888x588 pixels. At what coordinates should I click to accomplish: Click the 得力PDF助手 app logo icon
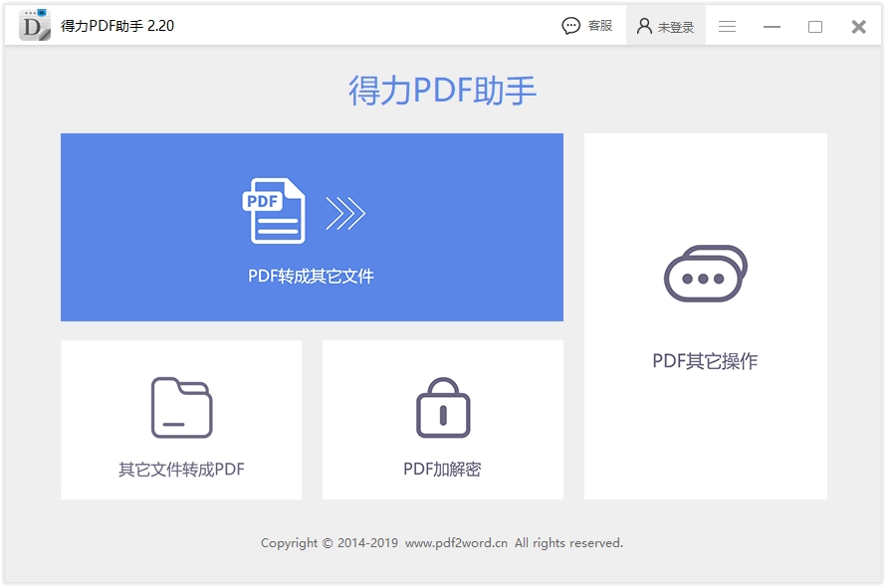coord(35,25)
